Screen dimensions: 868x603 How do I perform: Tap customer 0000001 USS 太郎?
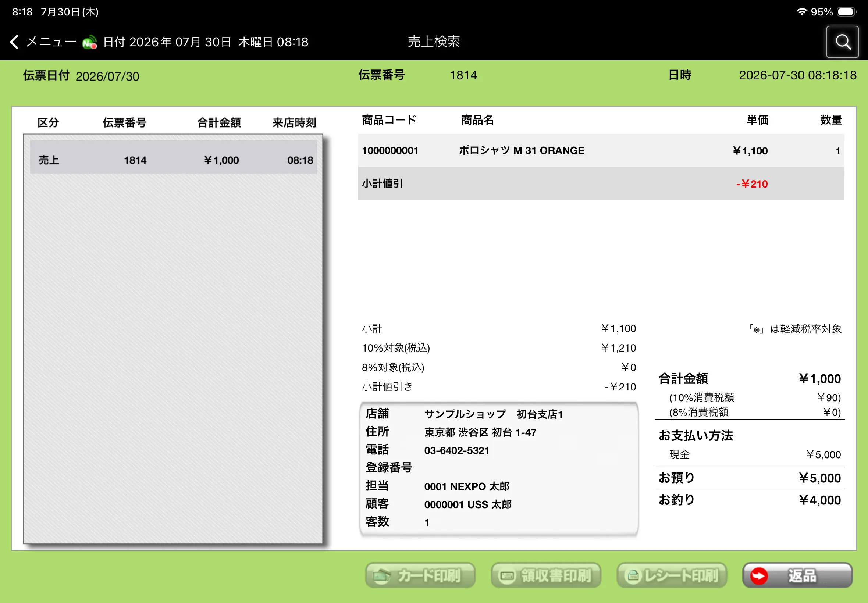(x=468, y=505)
